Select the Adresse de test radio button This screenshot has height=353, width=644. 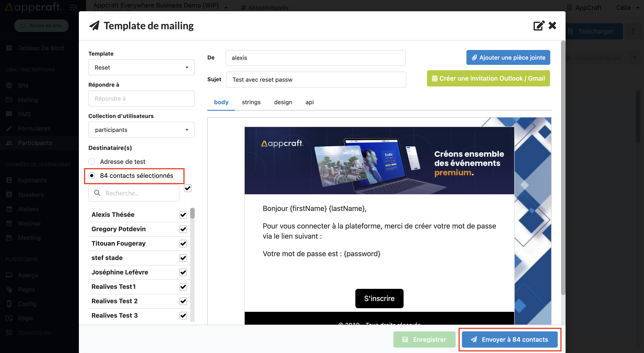point(92,162)
